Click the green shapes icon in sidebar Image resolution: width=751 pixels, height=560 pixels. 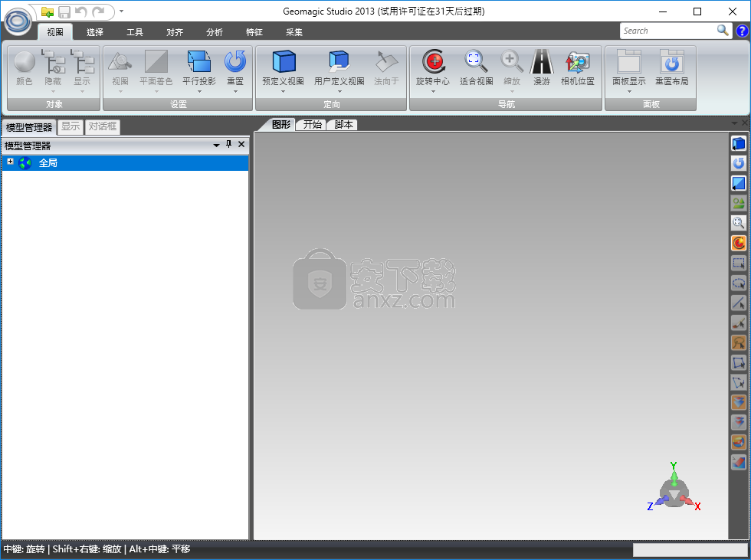tap(739, 203)
